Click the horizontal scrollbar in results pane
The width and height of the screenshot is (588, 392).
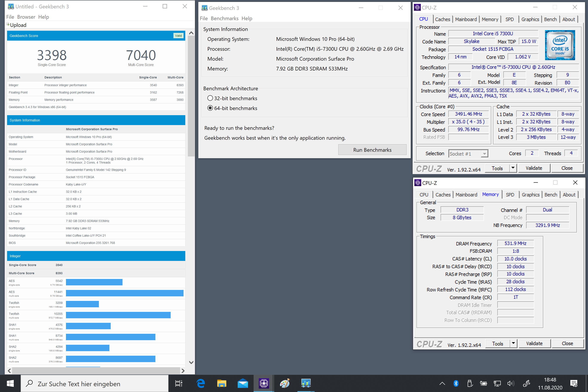pyautogui.click(x=96, y=371)
